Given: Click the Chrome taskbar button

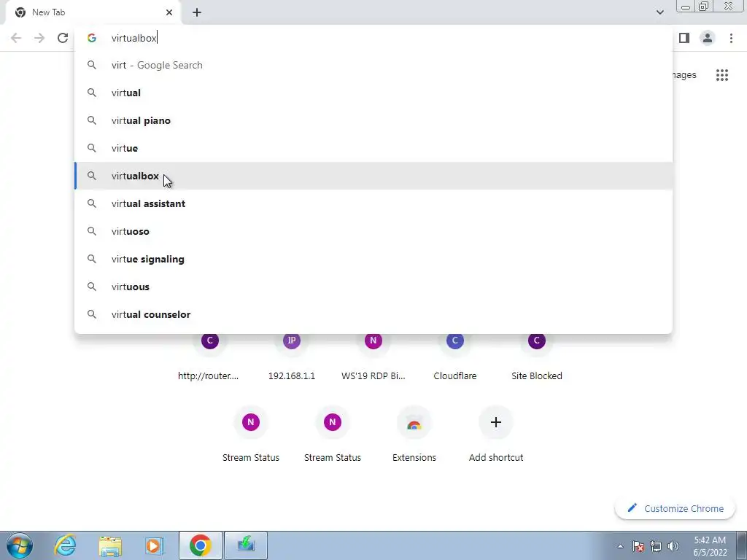Looking at the screenshot, I should 200,545.
